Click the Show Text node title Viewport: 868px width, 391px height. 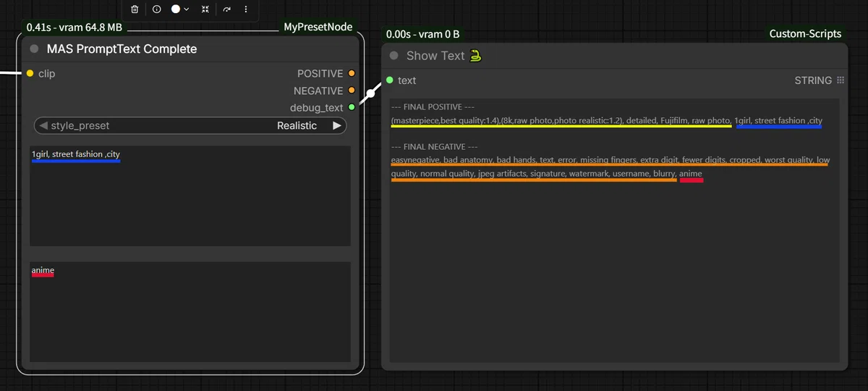point(435,56)
